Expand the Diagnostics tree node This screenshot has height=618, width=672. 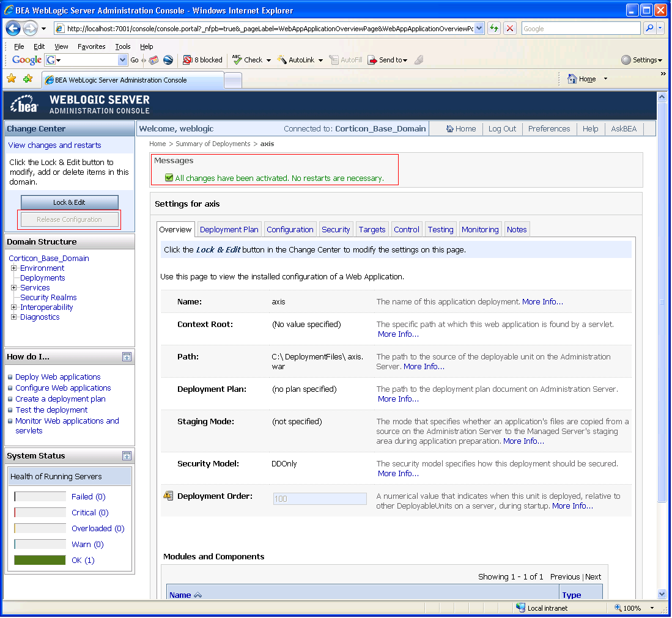[13, 317]
